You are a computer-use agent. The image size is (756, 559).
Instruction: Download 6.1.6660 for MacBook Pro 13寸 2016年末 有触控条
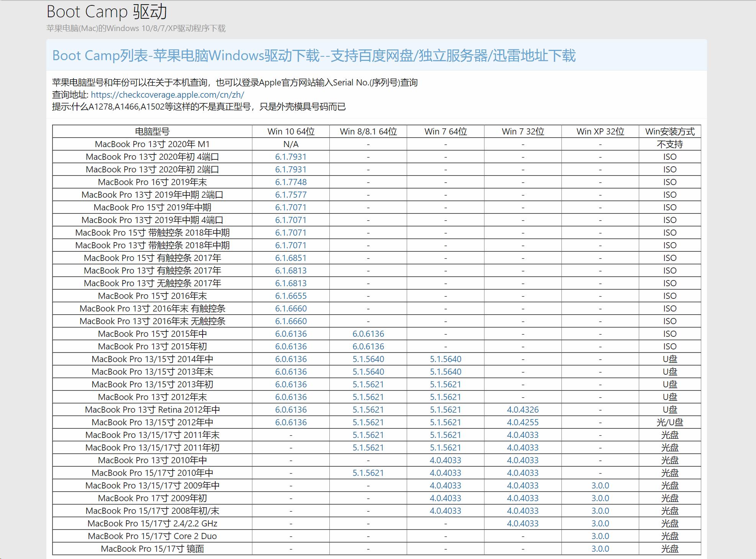[x=291, y=308]
